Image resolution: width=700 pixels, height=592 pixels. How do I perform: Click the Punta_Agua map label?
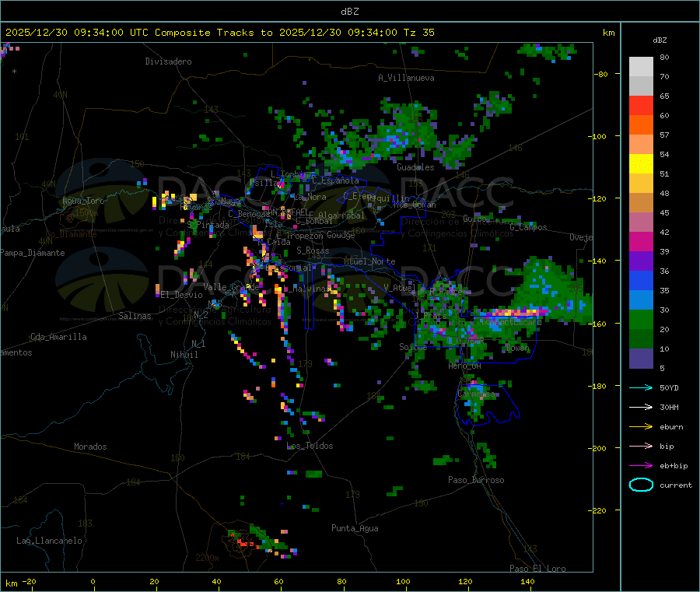point(355,528)
